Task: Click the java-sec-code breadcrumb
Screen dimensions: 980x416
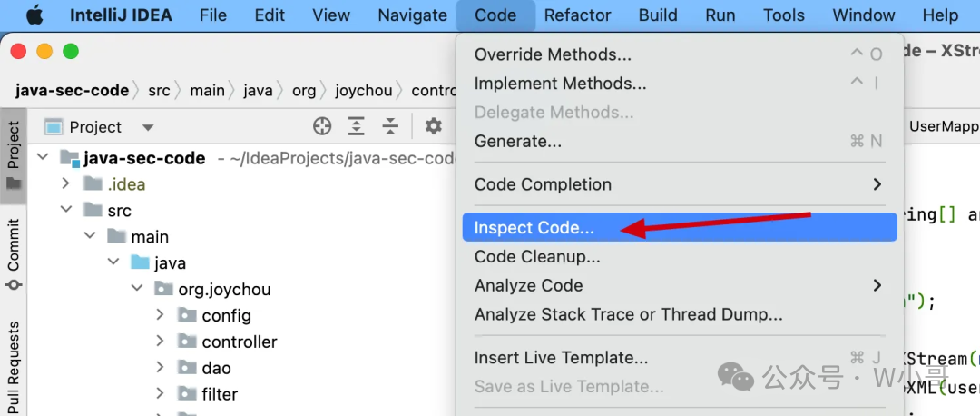Action: [73, 91]
